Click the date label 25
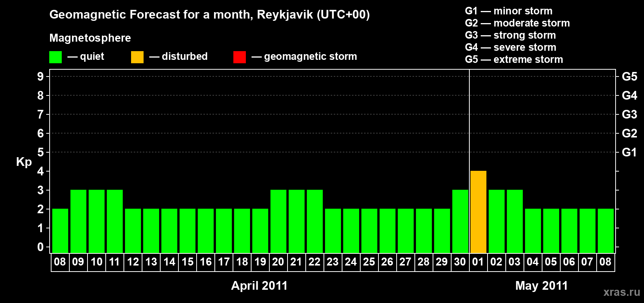The height and width of the screenshot is (303, 644). (x=369, y=262)
